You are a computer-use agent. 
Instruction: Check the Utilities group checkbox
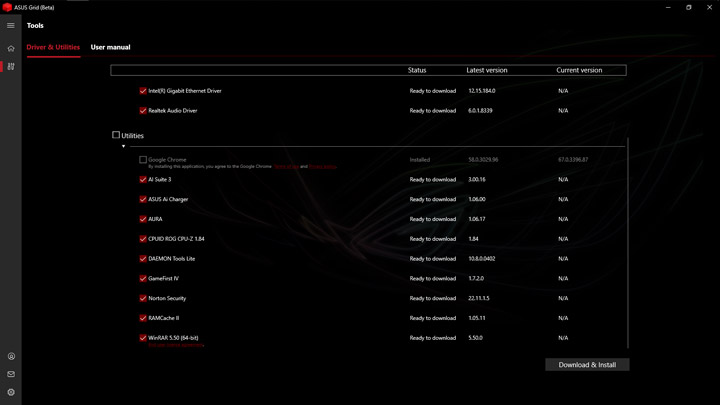116,135
